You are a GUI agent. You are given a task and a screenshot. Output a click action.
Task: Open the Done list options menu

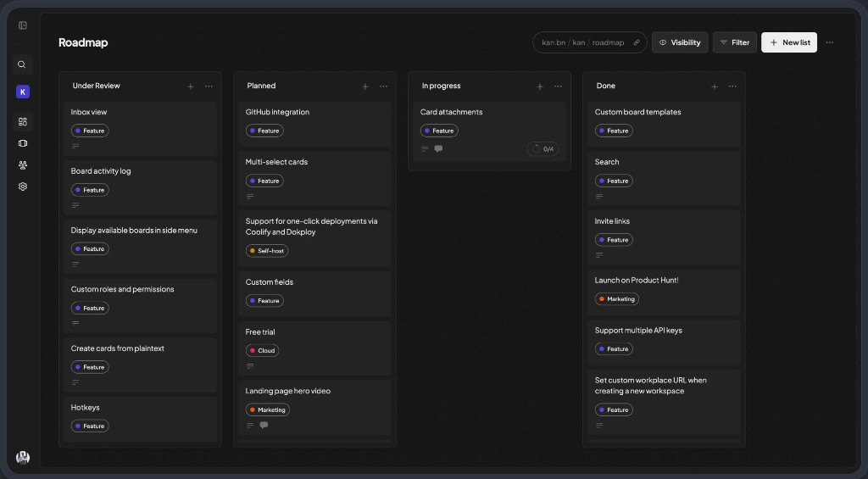coord(732,86)
